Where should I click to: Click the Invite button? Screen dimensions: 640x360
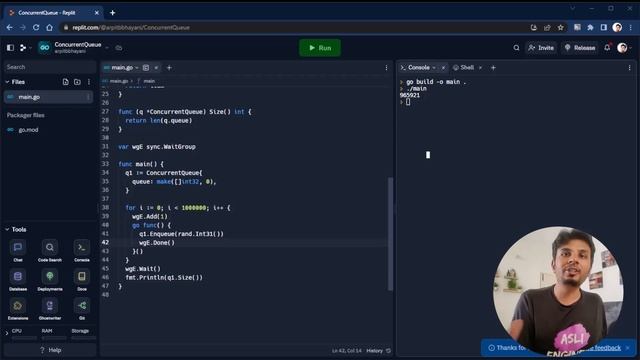(x=541, y=48)
